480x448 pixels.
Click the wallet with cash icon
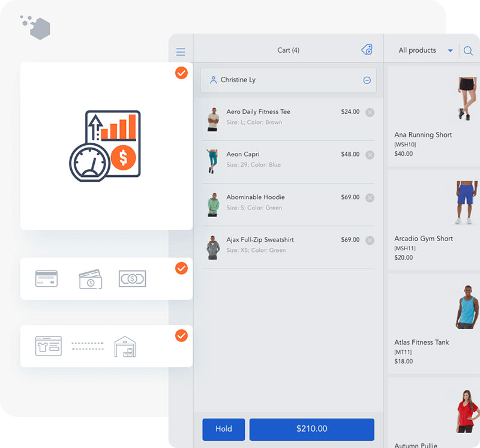click(91, 279)
